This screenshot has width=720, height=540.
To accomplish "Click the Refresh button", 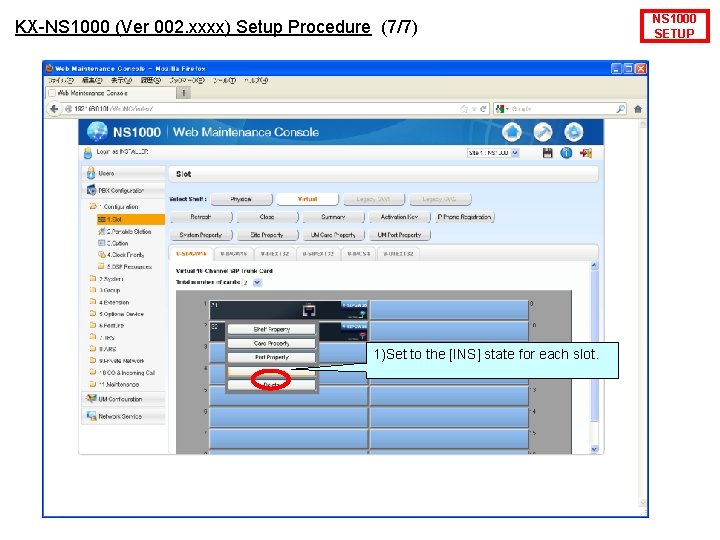I will pyautogui.click(x=201, y=217).
